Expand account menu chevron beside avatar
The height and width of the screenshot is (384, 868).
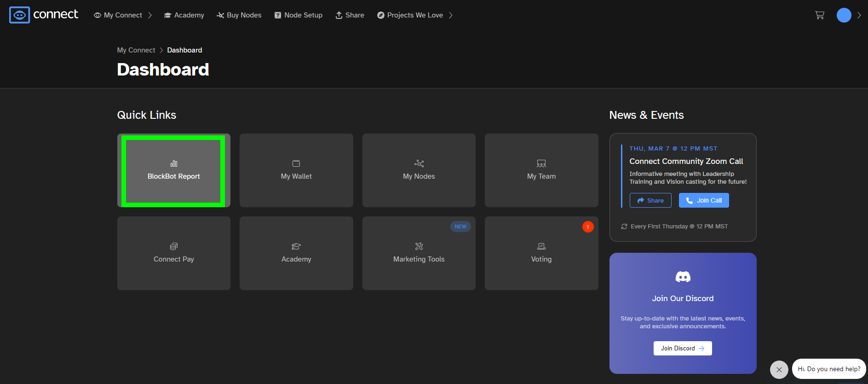pos(859,15)
